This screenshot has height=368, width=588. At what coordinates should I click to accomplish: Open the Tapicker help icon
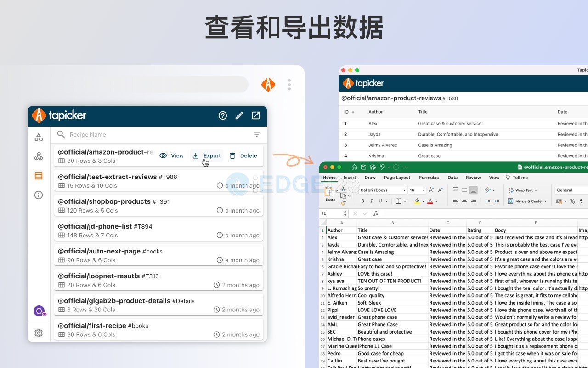point(223,115)
